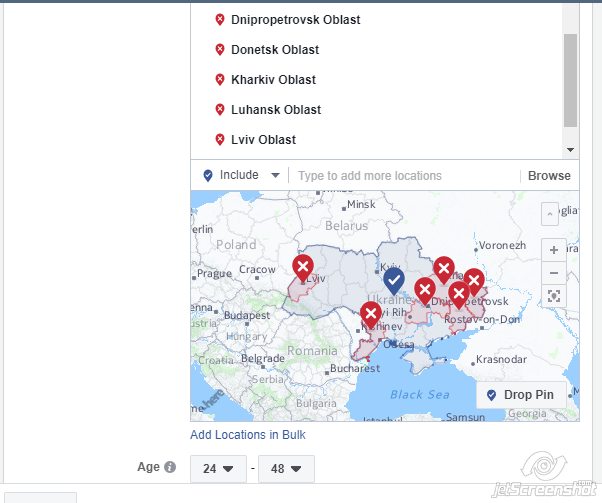
Task: Open the Add Locations in Bulk link
Action: coord(248,435)
